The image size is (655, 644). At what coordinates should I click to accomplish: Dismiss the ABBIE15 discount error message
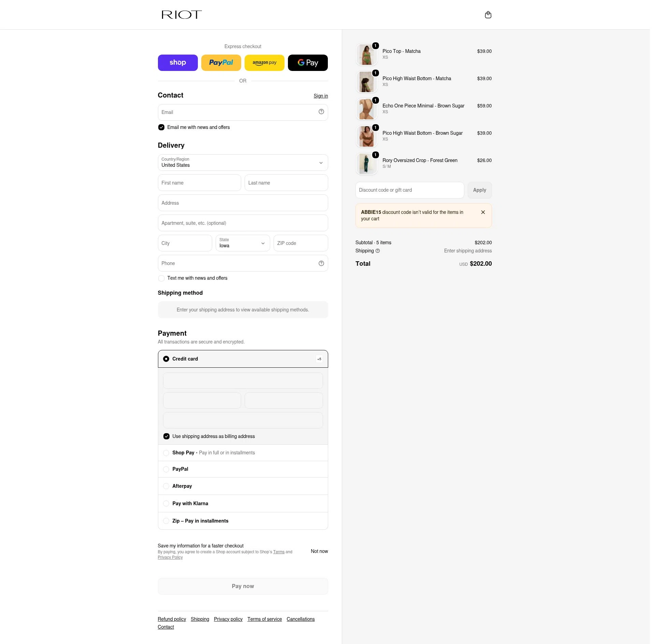(x=483, y=212)
